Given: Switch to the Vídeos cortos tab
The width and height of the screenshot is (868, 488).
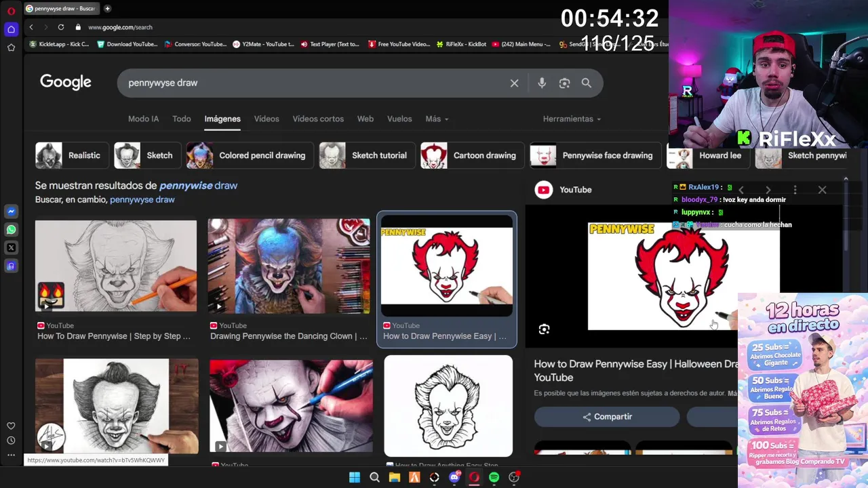Looking at the screenshot, I should point(318,119).
